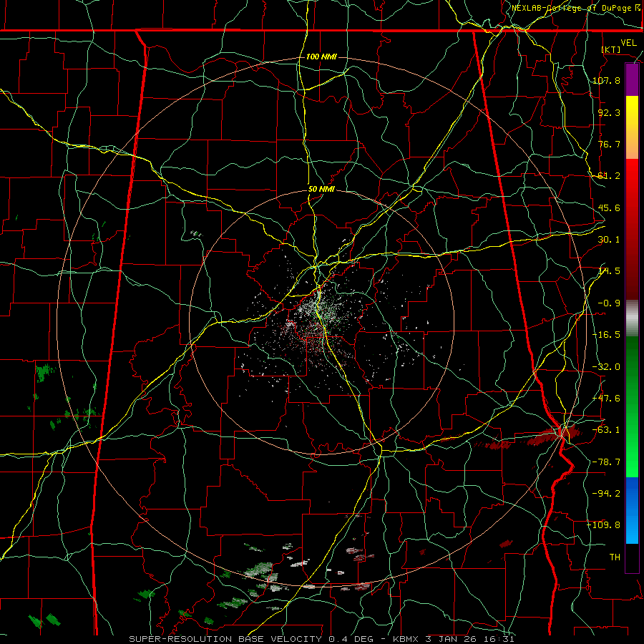
Task: Click the TH label on the legend
Action: [615, 557]
